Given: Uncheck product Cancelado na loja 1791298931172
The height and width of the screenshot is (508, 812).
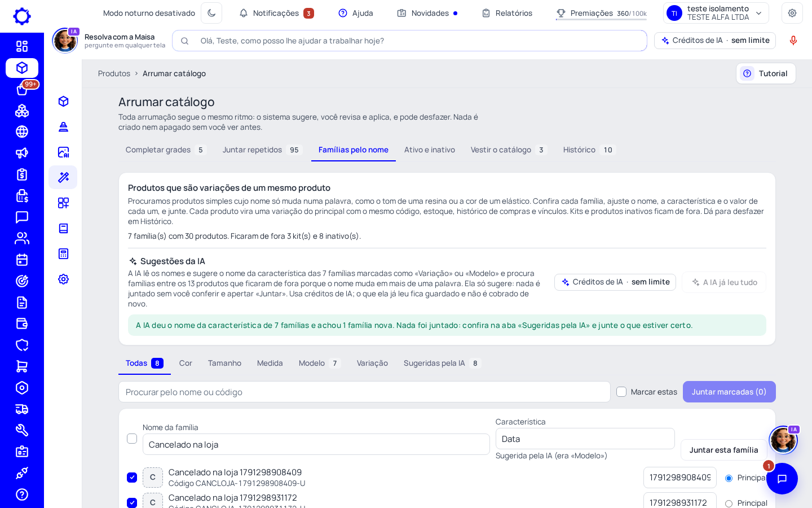Looking at the screenshot, I should click(132, 503).
